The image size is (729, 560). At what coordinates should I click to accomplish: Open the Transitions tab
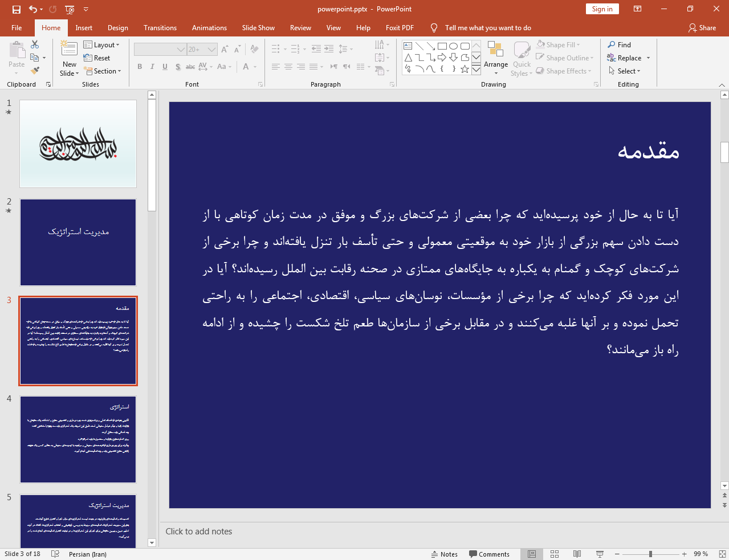(x=160, y=28)
